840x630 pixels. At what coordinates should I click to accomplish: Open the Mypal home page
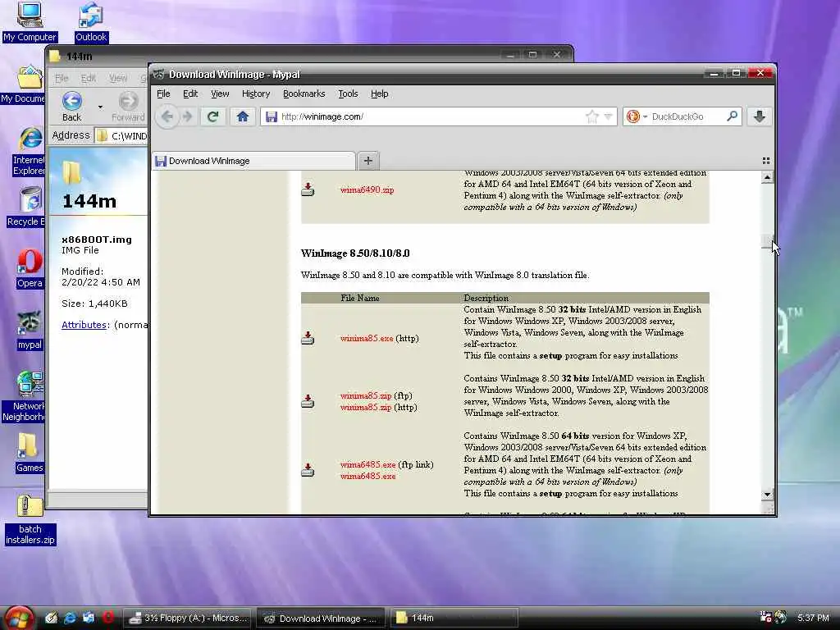click(x=243, y=116)
